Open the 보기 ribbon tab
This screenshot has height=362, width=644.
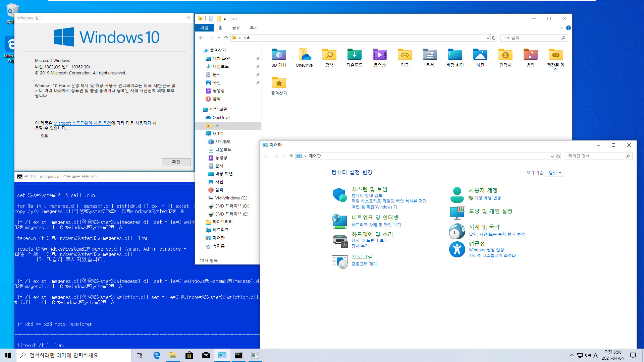(254, 27)
